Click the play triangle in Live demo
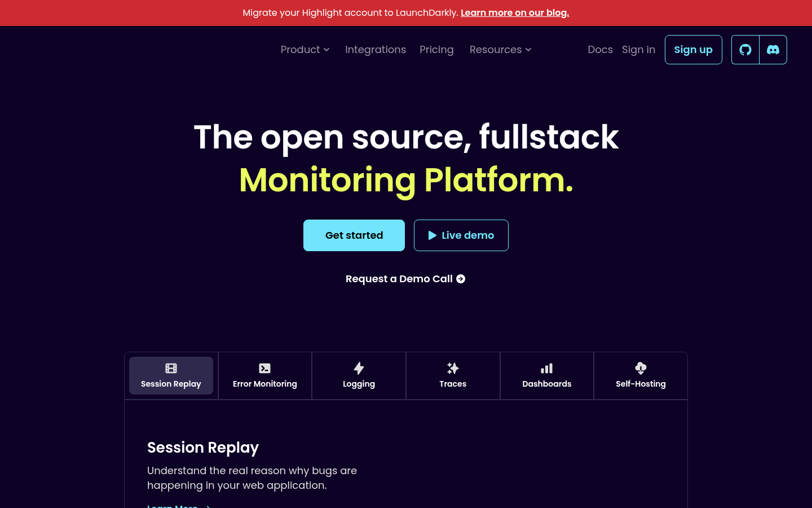This screenshot has height=508, width=812. (433, 235)
